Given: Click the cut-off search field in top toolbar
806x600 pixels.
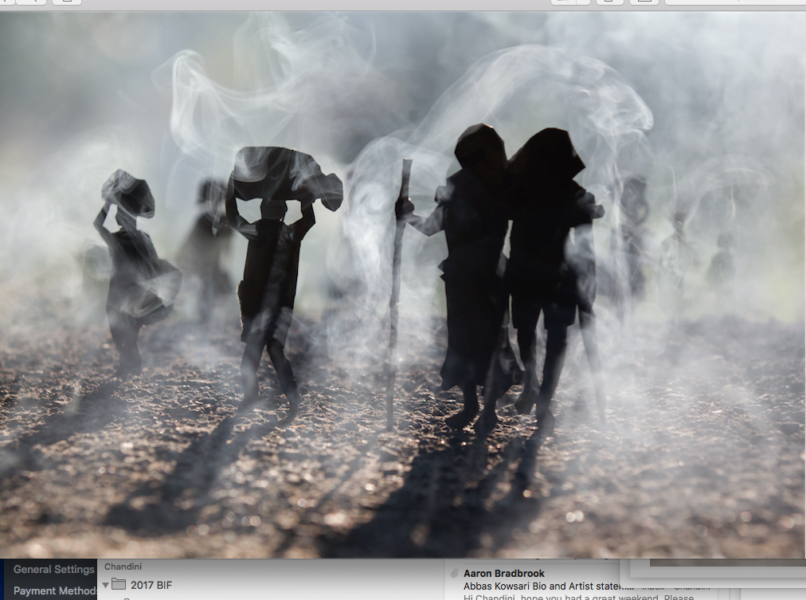Looking at the screenshot, I should (x=735, y=2).
